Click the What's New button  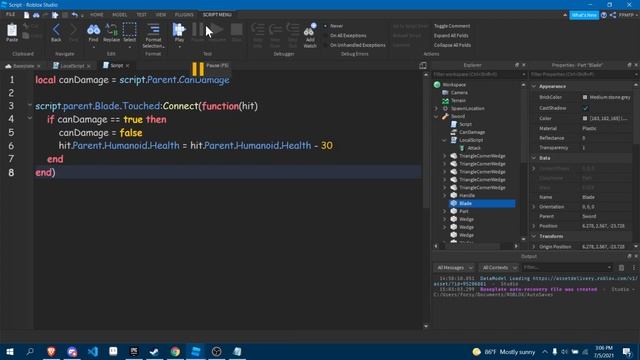[584, 15]
